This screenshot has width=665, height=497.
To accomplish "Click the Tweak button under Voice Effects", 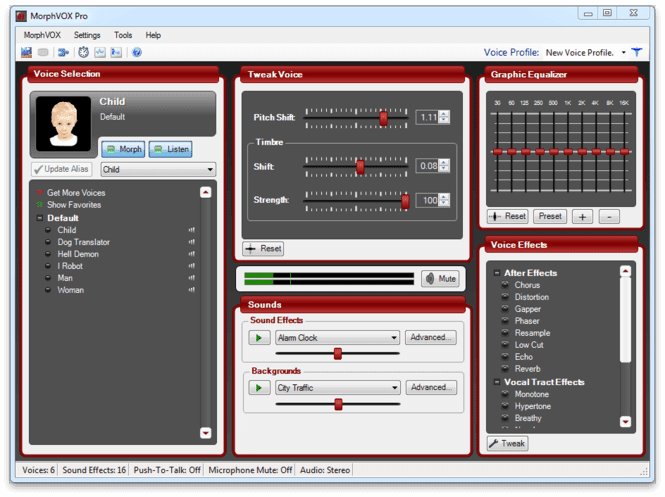I will pyautogui.click(x=507, y=444).
